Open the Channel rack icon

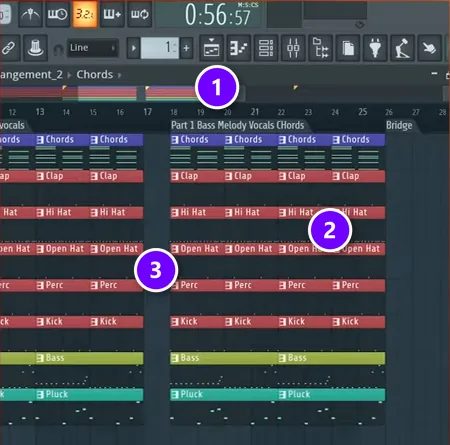pos(266,48)
